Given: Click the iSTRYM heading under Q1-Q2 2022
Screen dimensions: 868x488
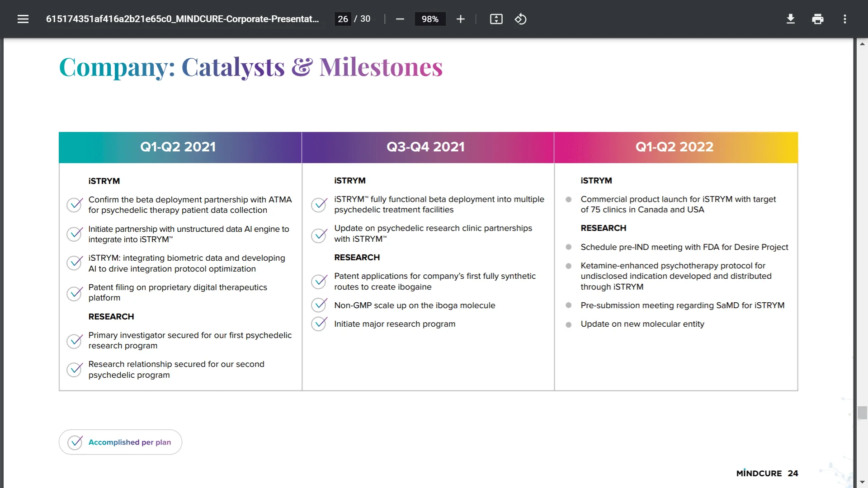Looking at the screenshot, I should pyautogui.click(x=596, y=180).
